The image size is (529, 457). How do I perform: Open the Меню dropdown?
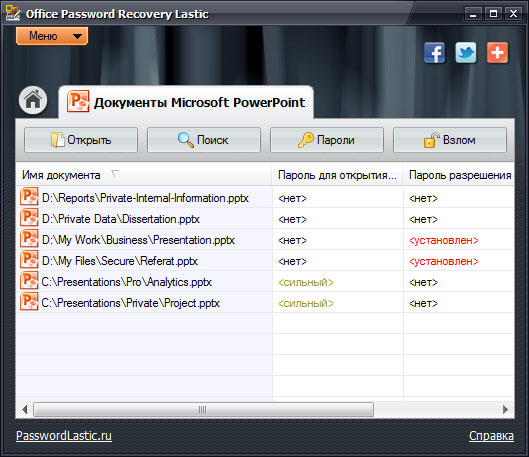pyautogui.click(x=52, y=36)
